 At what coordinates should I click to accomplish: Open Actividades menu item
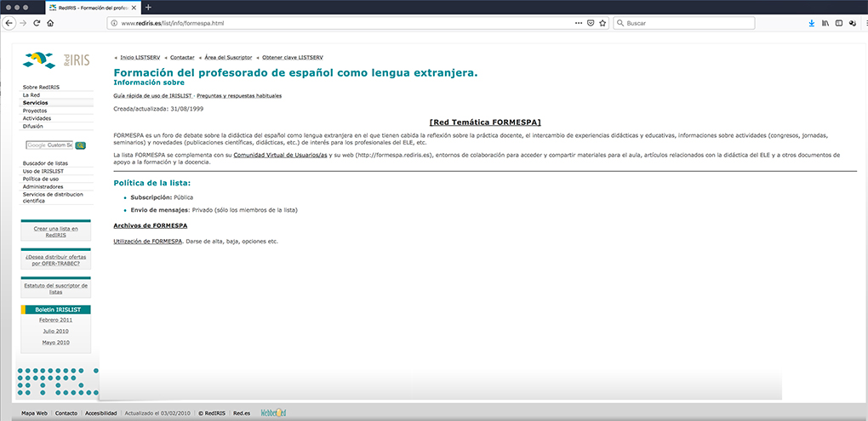tap(37, 118)
